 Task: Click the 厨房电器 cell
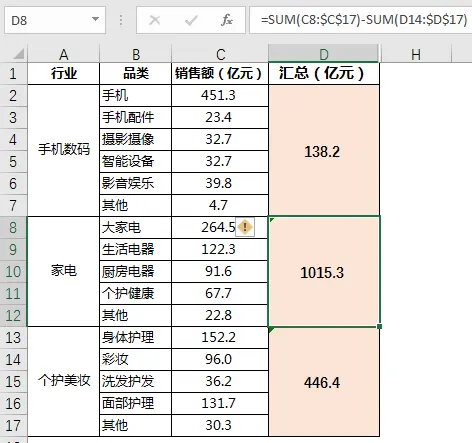[x=136, y=271]
